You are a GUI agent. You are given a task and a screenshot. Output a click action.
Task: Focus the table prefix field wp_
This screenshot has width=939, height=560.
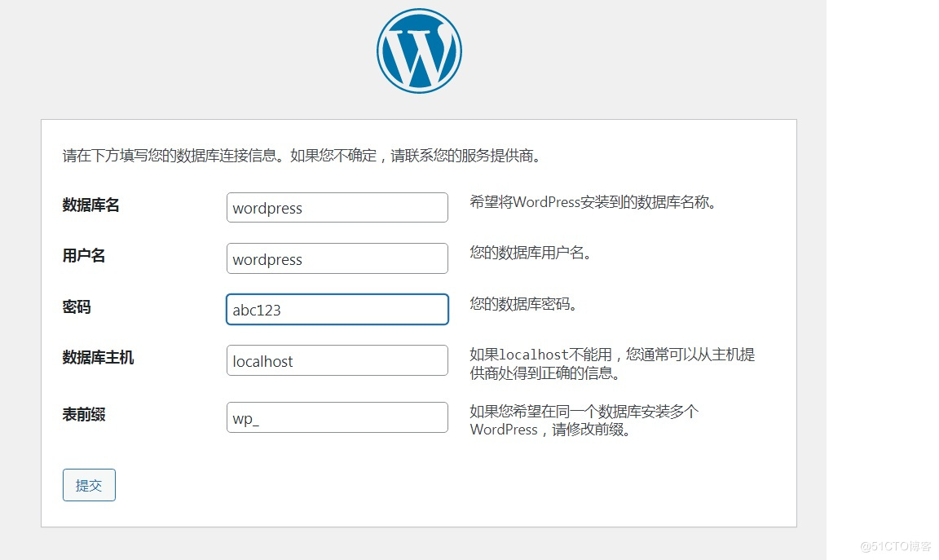click(337, 417)
